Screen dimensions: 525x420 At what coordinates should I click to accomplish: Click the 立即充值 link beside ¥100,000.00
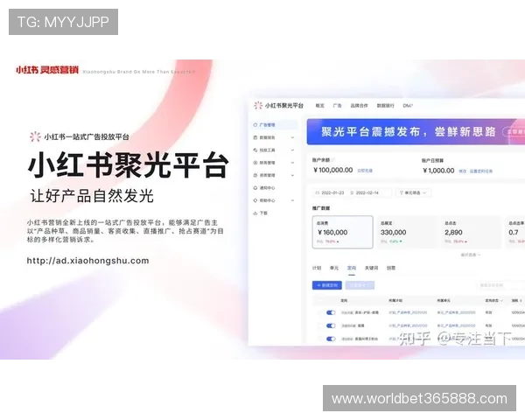click(x=365, y=171)
